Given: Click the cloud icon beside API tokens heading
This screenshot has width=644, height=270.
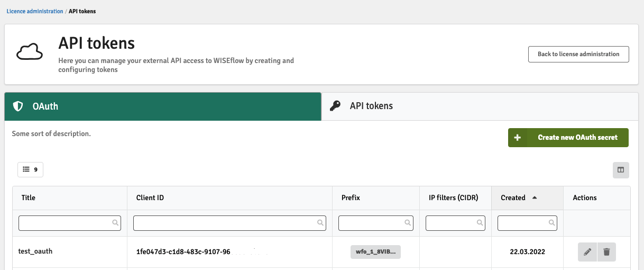Looking at the screenshot, I should point(29,52).
